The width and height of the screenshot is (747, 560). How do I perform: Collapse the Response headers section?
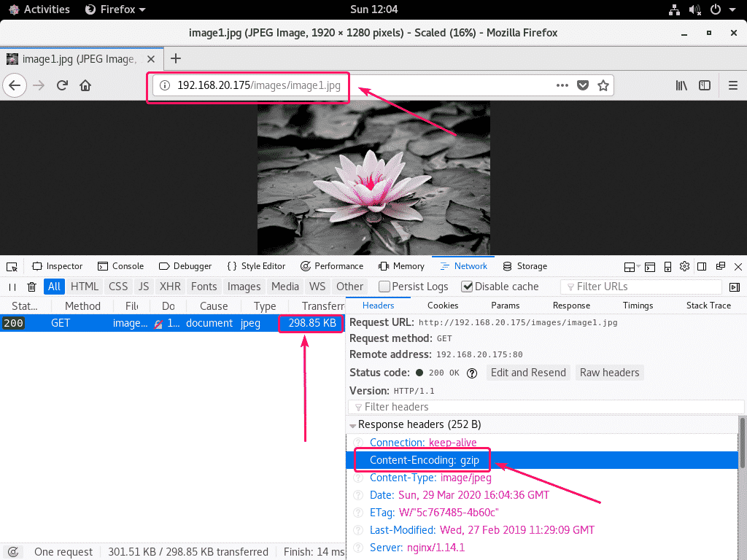(x=352, y=425)
